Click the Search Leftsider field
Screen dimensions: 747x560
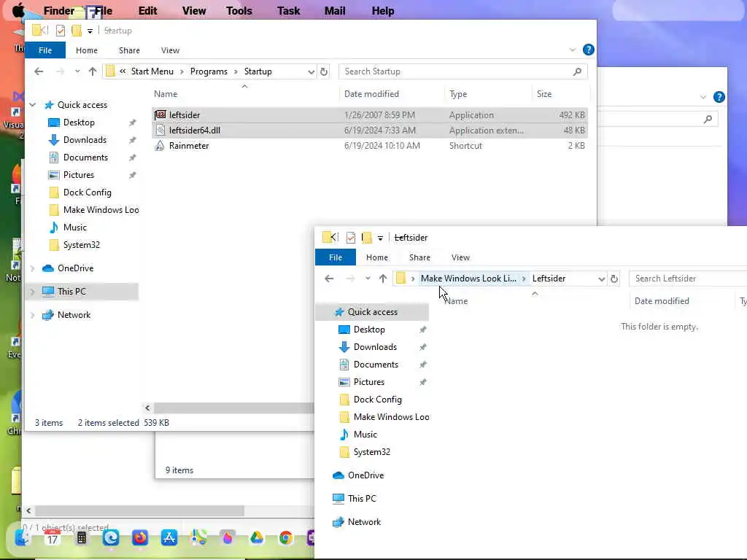click(688, 279)
